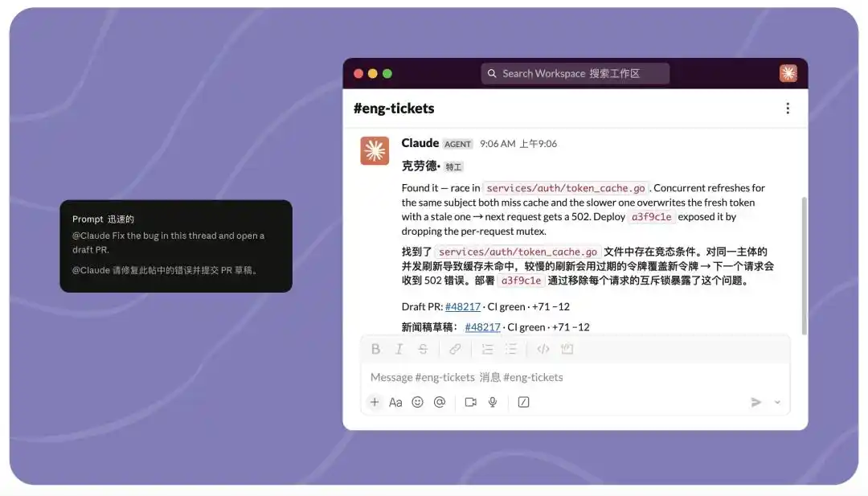Start an ordered numbered list
Screen dimensions: 868x496
487,349
